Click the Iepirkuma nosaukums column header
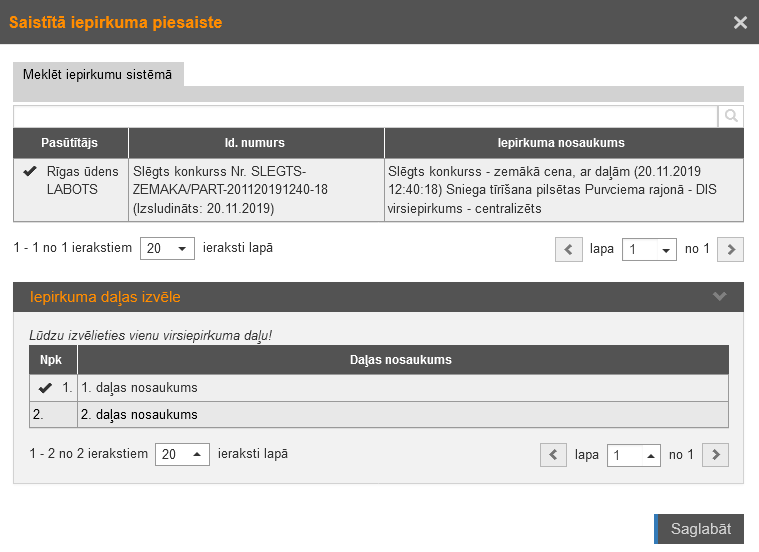The height and width of the screenshot is (552, 759). [x=561, y=143]
